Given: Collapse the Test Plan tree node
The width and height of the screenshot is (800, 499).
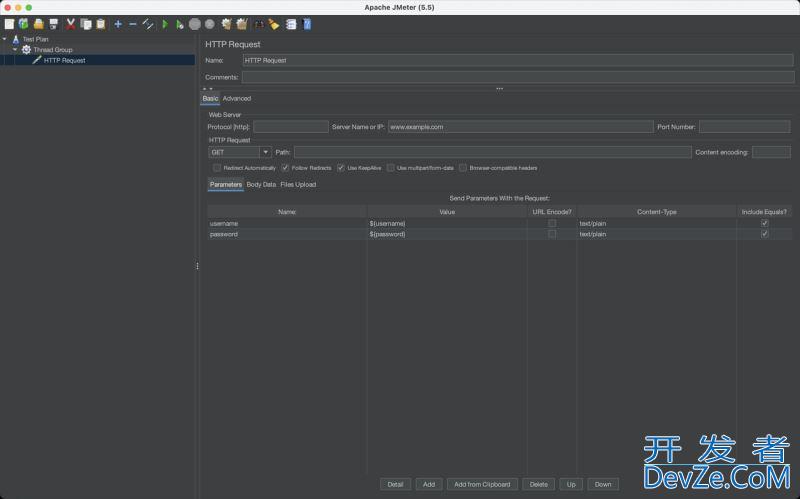Looking at the screenshot, I should click(5, 39).
